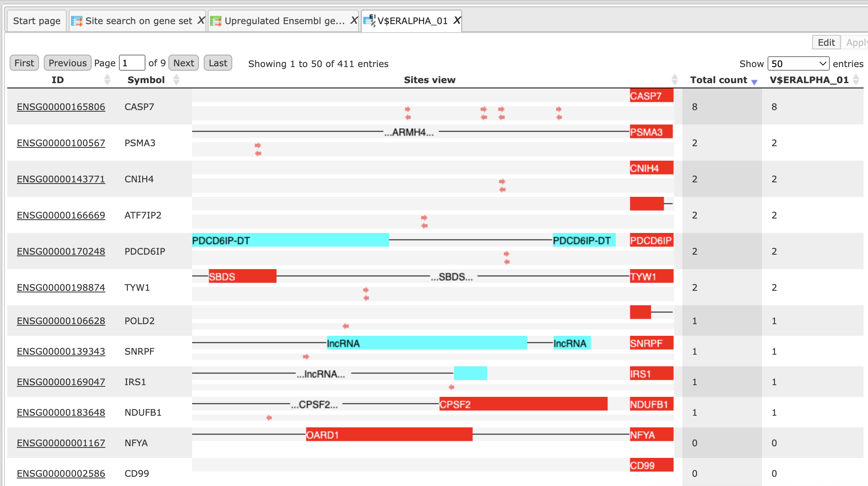The width and height of the screenshot is (868, 486).
Task: Sort by ID column arrows
Action: pyautogui.click(x=107, y=80)
